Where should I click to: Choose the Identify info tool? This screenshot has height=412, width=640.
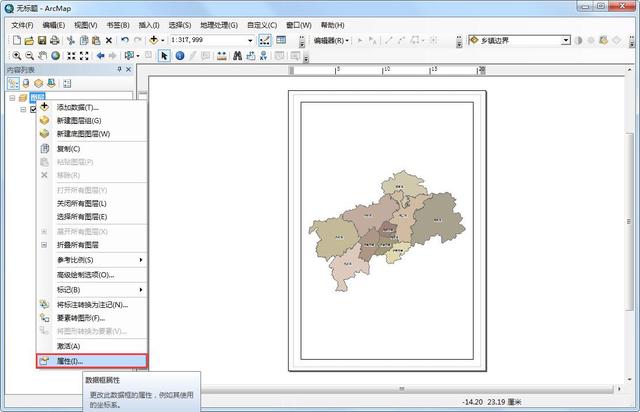(180, 56)
